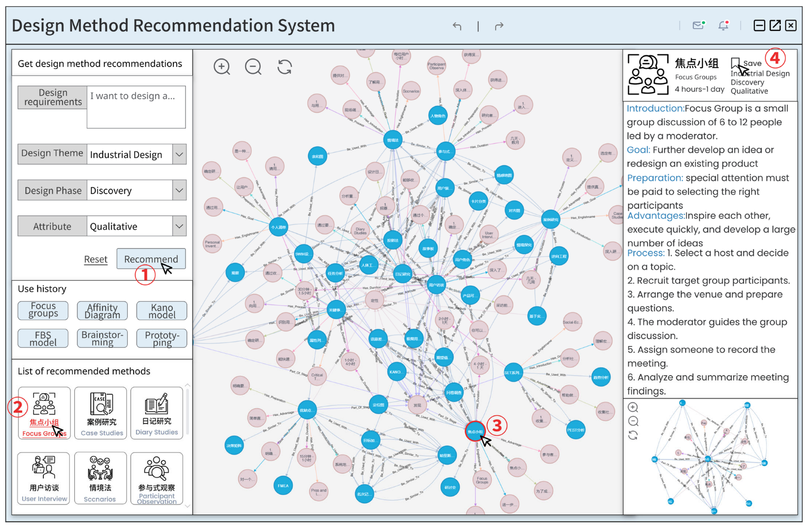This screenshot has width=809, height=532.
Task: Expand the Design Phase dropdown
Action: pyautogui.click(x=179, y=190)
